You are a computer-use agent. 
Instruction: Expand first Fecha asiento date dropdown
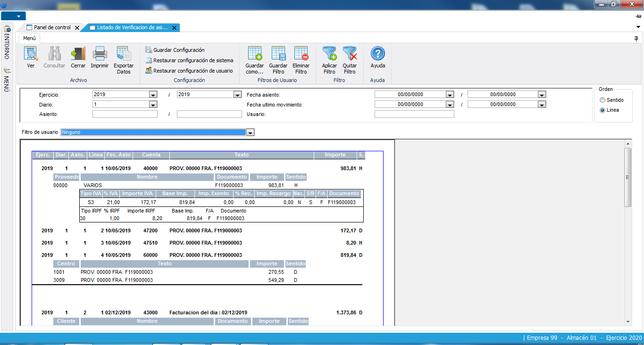[449, 95]
